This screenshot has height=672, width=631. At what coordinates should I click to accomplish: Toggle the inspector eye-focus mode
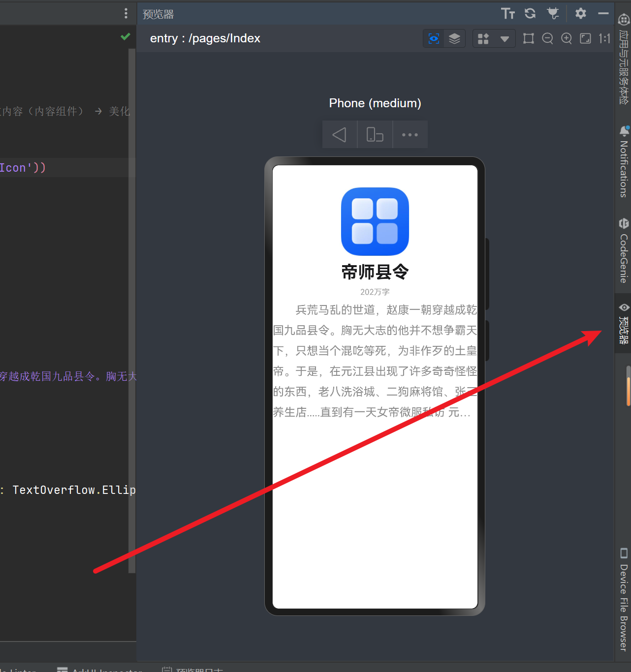click(x=434, y=38)
